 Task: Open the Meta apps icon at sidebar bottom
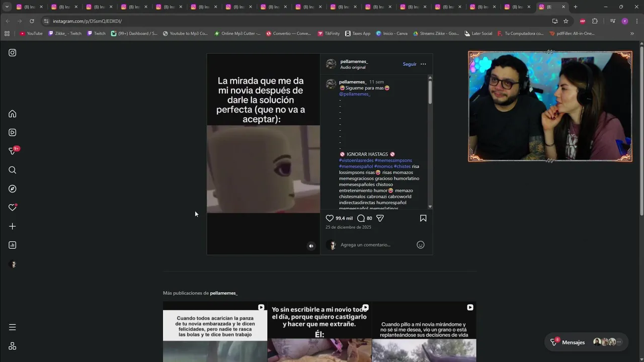pyautogui.click(x=13, y=346)
